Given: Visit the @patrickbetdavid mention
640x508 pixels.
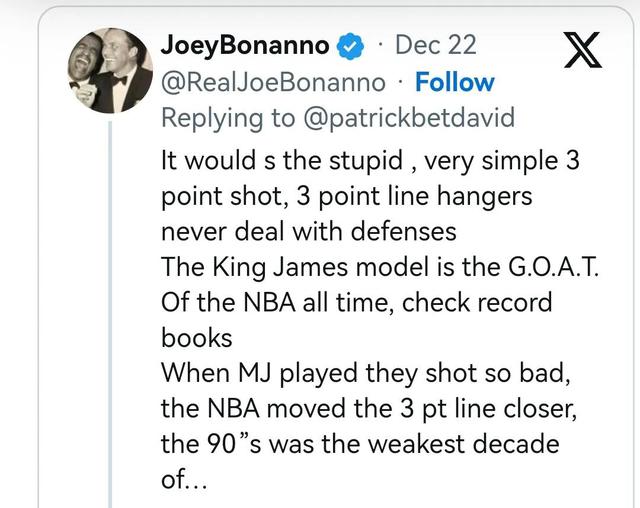Looking at the screenshot, I should [x=407, y=118].
